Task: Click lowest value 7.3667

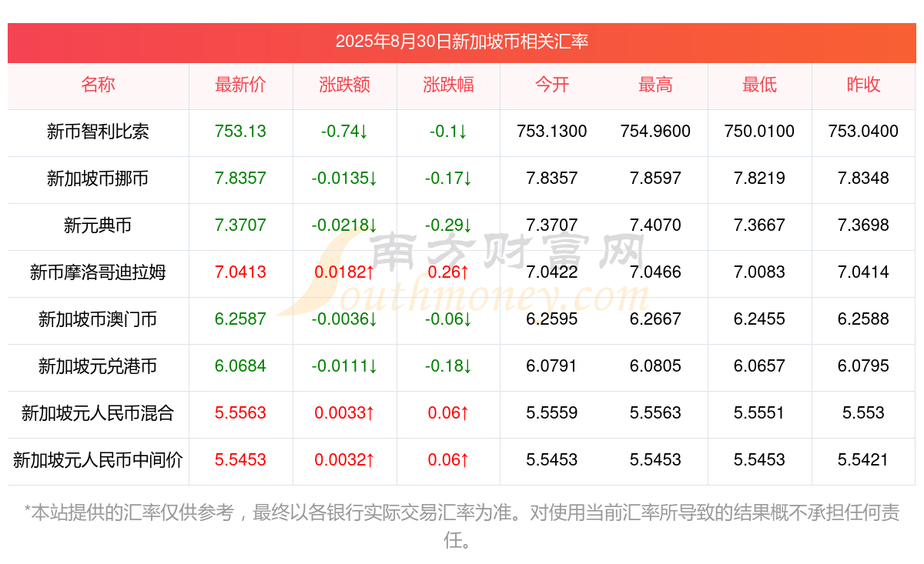Action: click(759, 225)
